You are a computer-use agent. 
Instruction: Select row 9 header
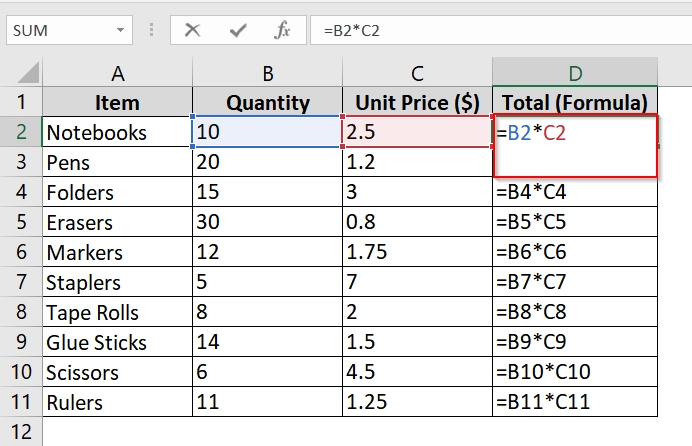(x=21, y=342)
